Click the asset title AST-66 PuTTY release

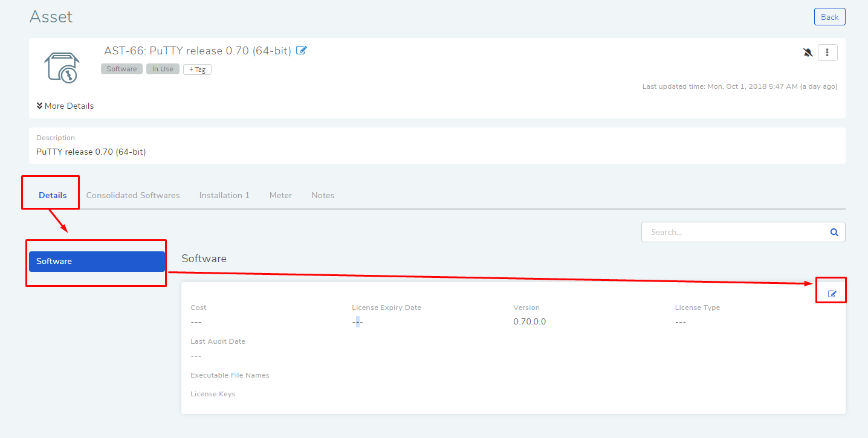click(198, 51)
